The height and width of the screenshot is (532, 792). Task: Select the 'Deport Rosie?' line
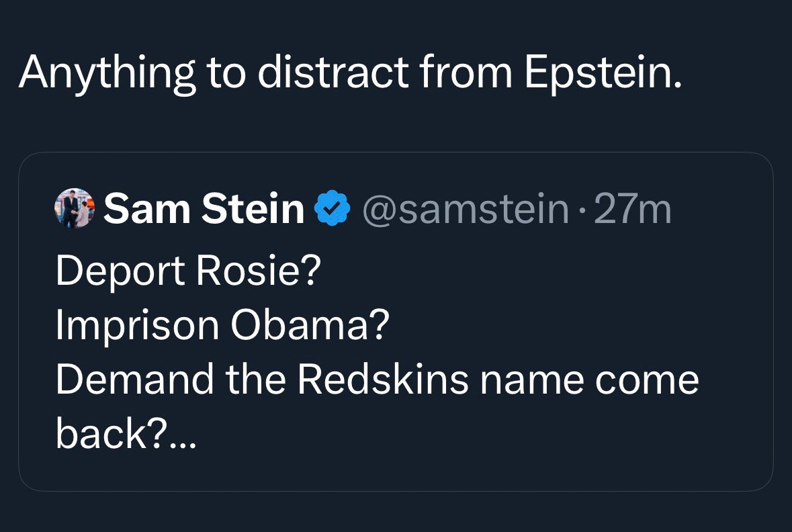[188, 271]
